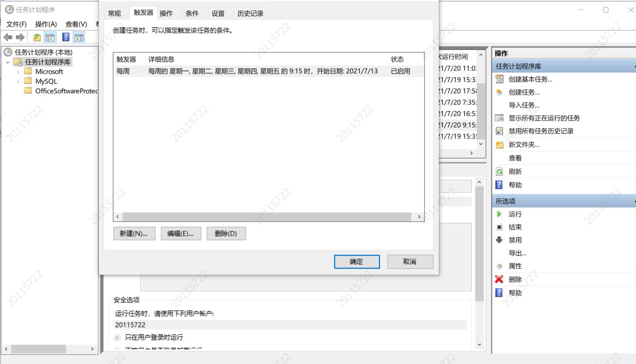Click the red X 删除 icon
The image size is (636, 364).
[499, 279]
